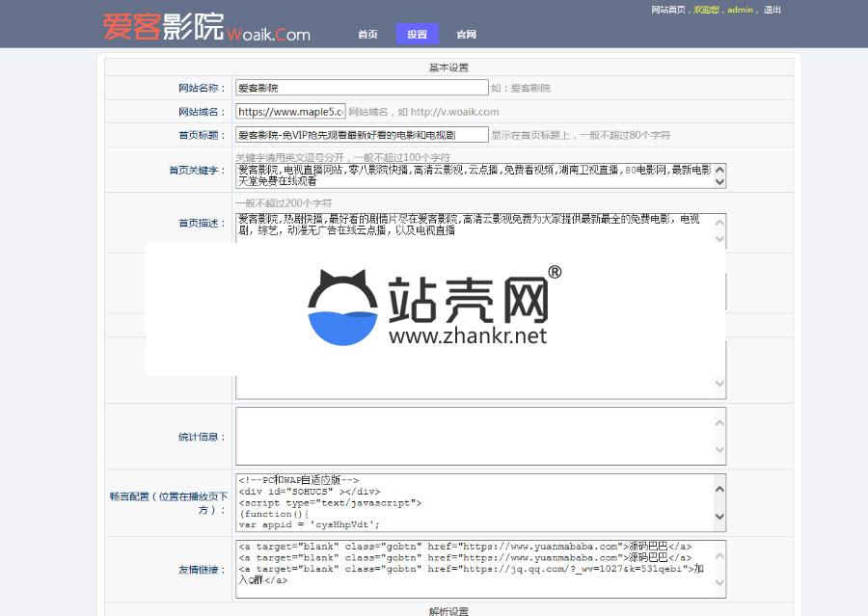Image resolution: width=868 pixels, height=616 pixels.
Task: Click into the 首页关键字 textarea
Action: [473, 175]
